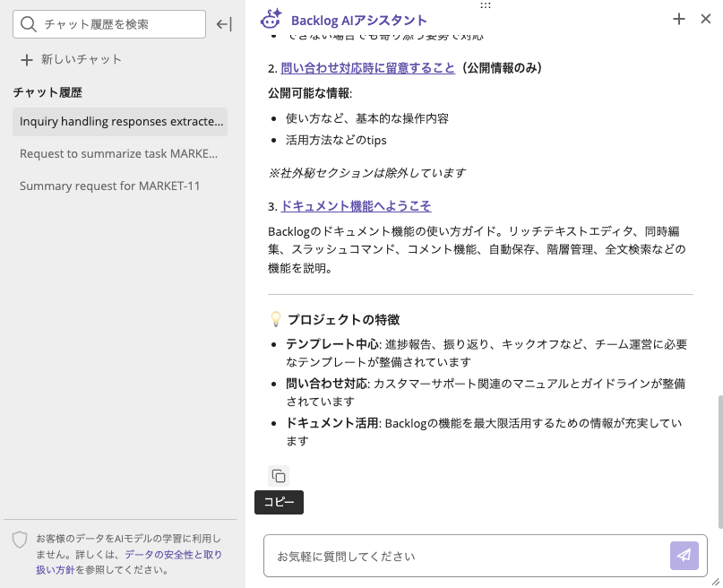Click the ドキュメント活用 bullet label
Image resolution: width=723 pixels, height=588 pixels.
pyautogui.click(x=332, y=423)
